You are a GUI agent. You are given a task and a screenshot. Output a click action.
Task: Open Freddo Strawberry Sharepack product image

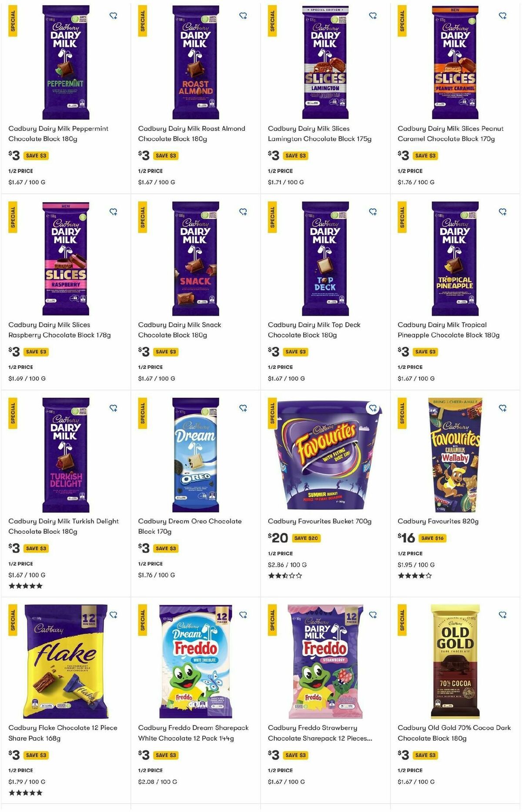[x=325, y=661]
